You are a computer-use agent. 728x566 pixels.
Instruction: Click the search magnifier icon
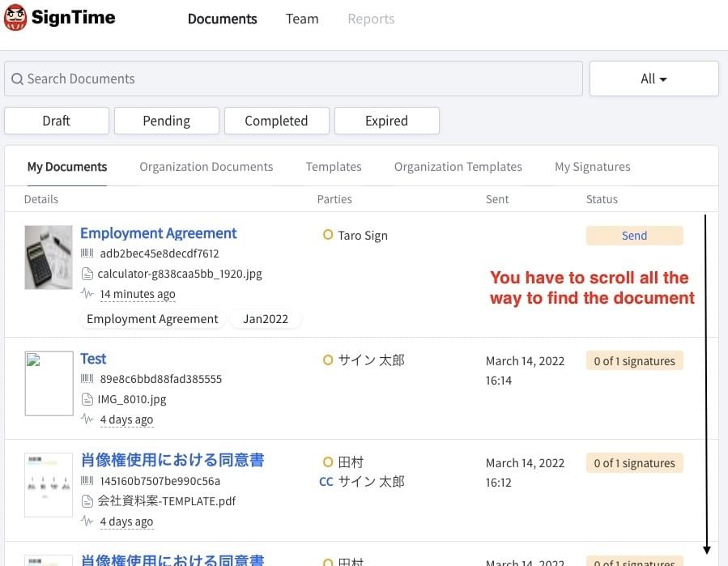(17, 79)
